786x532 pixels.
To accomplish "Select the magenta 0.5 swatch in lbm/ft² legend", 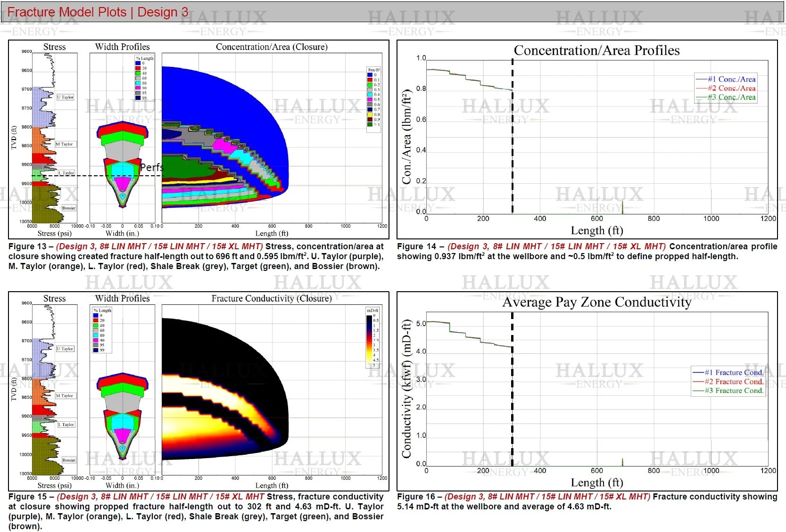I will 370,99.
